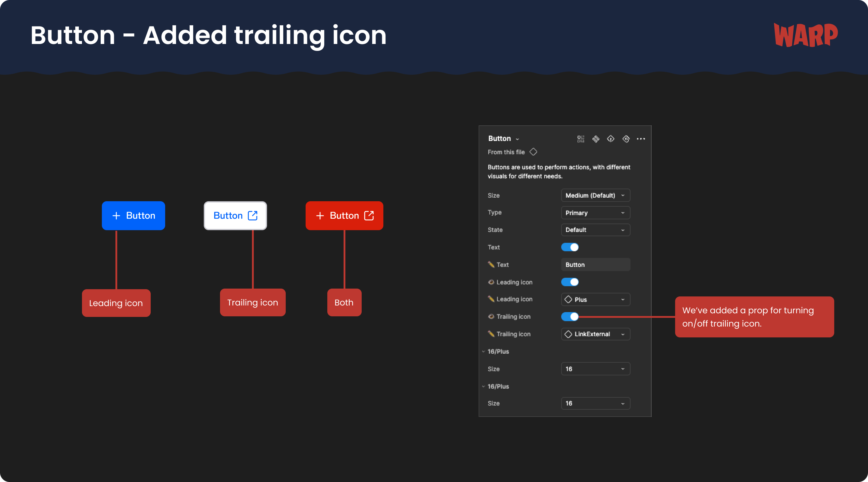Toggle the Trailing icon switch off
The height and width of the screenshot is (482, 868).
570,317
